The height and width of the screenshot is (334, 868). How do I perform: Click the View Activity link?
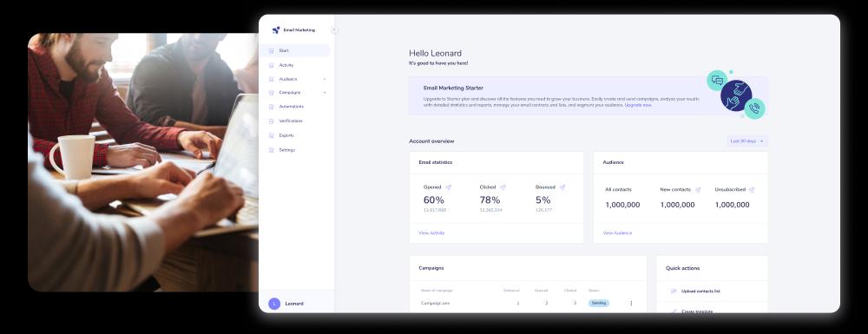tap(431, 232)
